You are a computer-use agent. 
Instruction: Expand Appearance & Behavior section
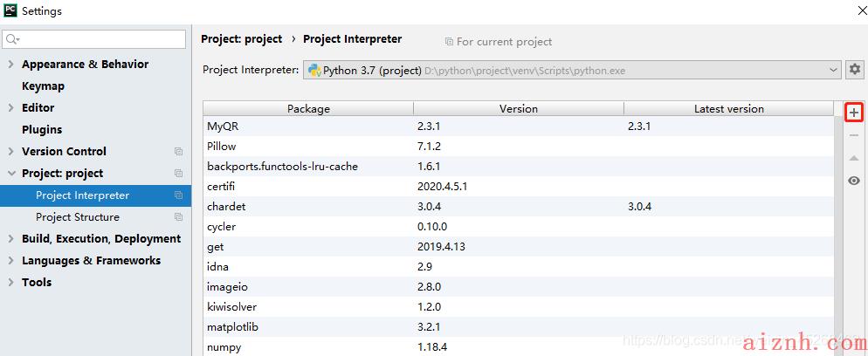[10, 64]
